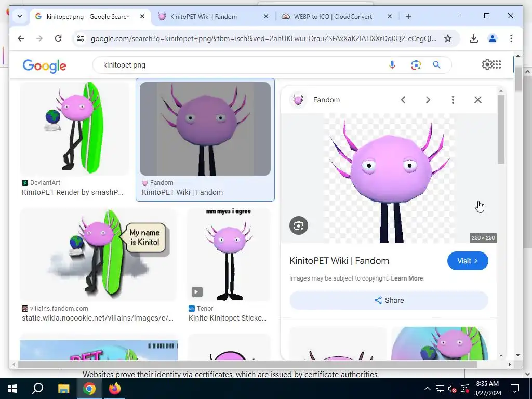Show hidden system tray icons
532x399 pixels.
(x=428, y=389)
